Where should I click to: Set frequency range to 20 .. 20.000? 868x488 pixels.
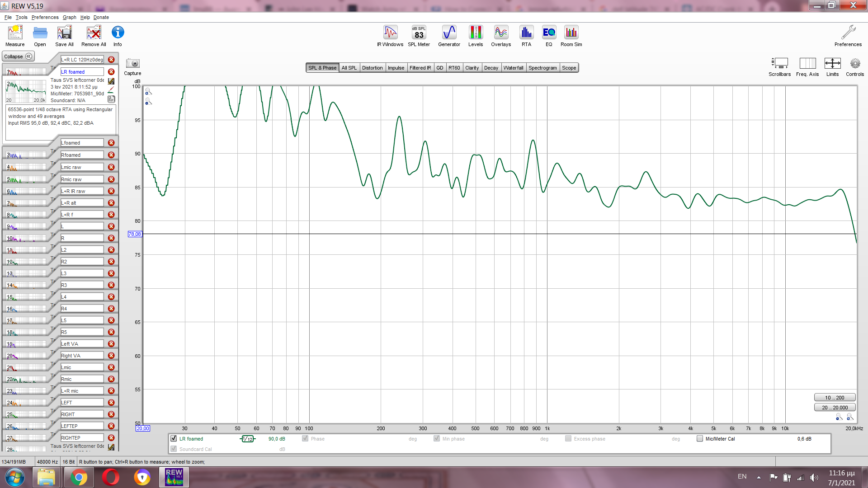coord(835,408)
